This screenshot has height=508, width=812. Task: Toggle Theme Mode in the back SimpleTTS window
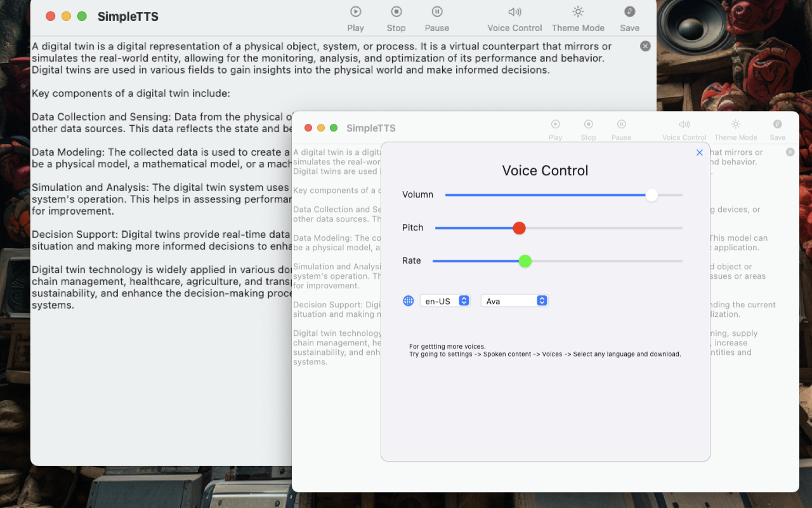(578, 18)
